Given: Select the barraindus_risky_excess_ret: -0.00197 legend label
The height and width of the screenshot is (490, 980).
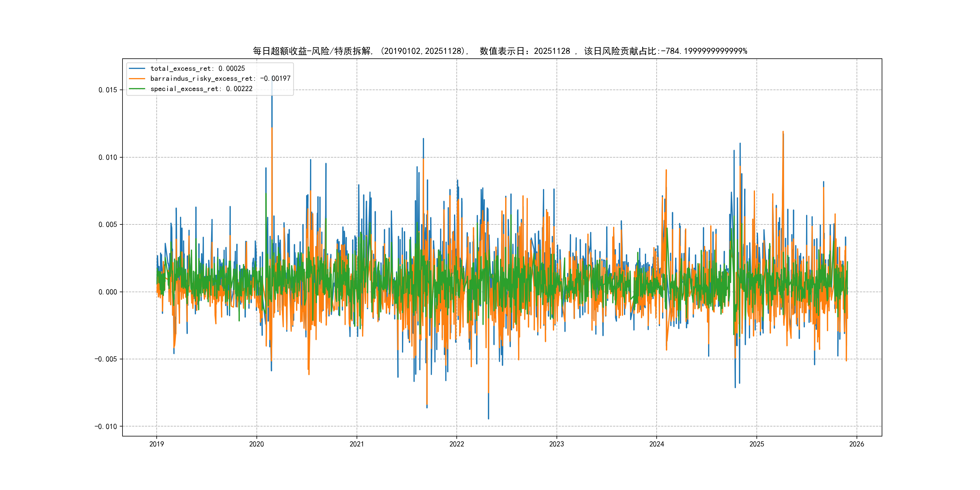Looking at the screenshot, I should pos(220,79).
